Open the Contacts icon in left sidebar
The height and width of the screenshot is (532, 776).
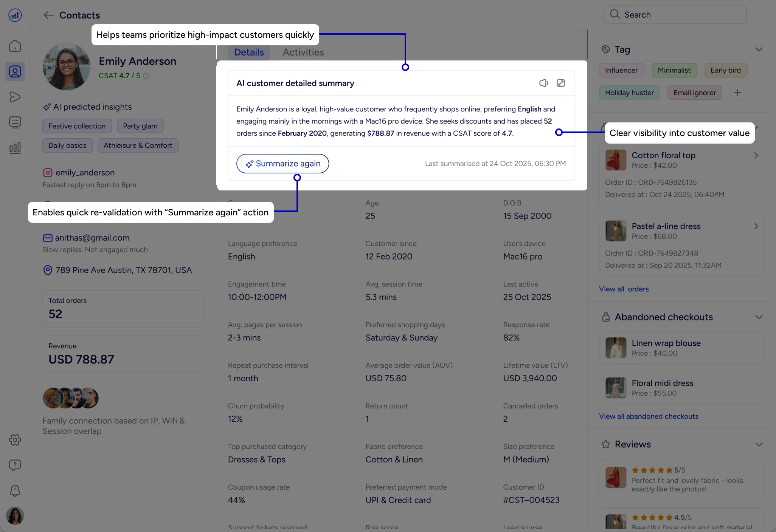15,71
